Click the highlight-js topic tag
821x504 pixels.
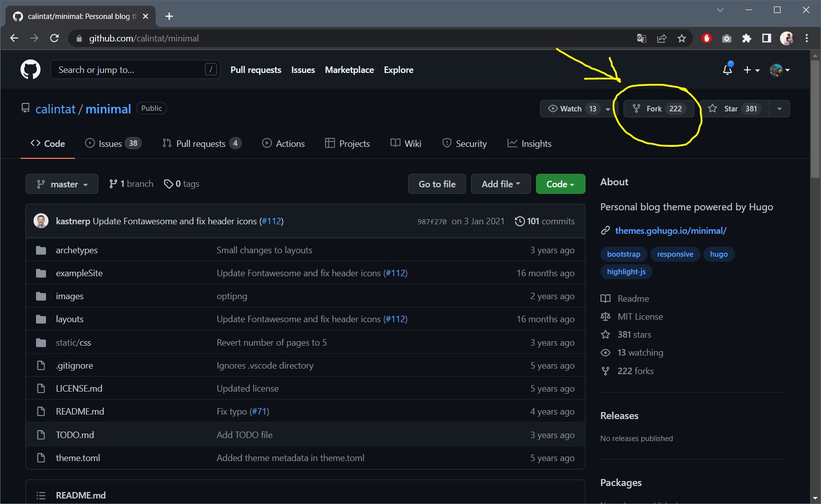click(626, 272)
